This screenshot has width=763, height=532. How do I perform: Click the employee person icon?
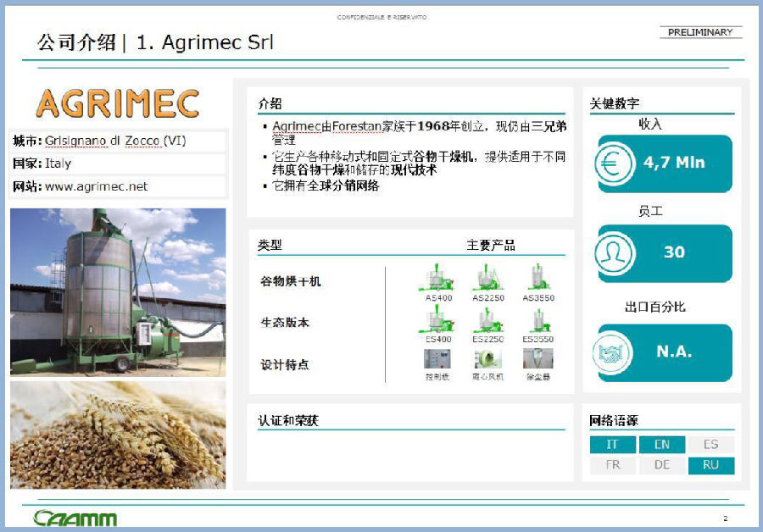615,253
